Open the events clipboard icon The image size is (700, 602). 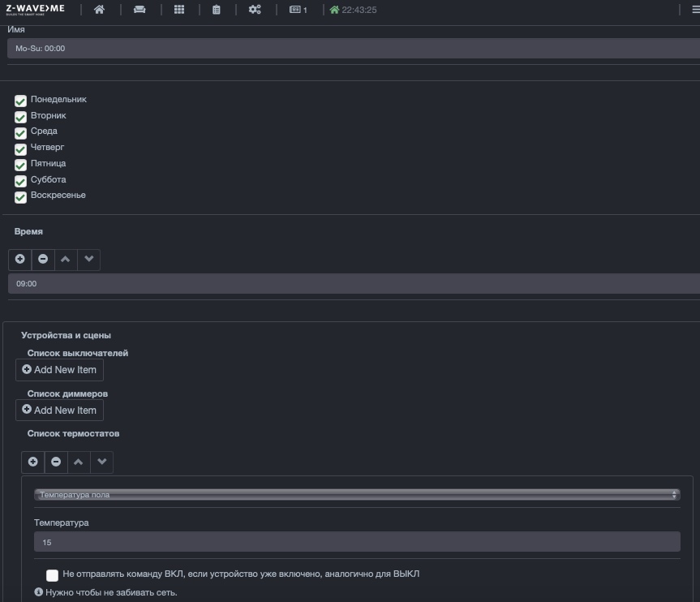[x=216, y=10]
